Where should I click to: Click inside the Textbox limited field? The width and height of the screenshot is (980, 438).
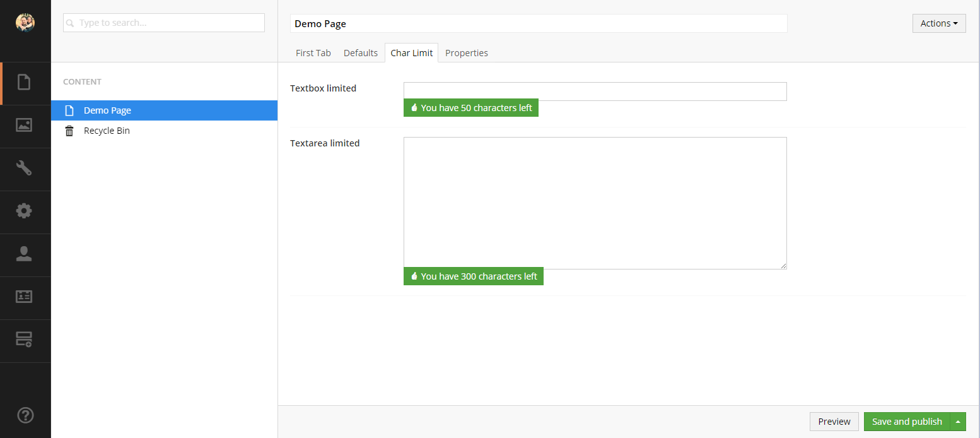593,91
